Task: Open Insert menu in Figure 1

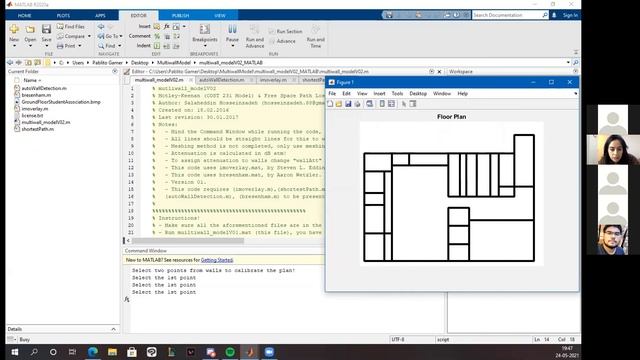Action: tap(379, 93)
